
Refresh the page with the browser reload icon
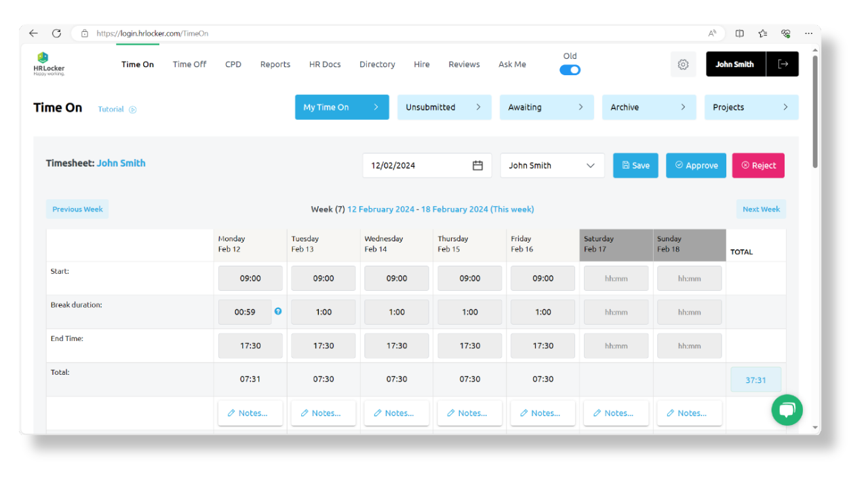56,33
